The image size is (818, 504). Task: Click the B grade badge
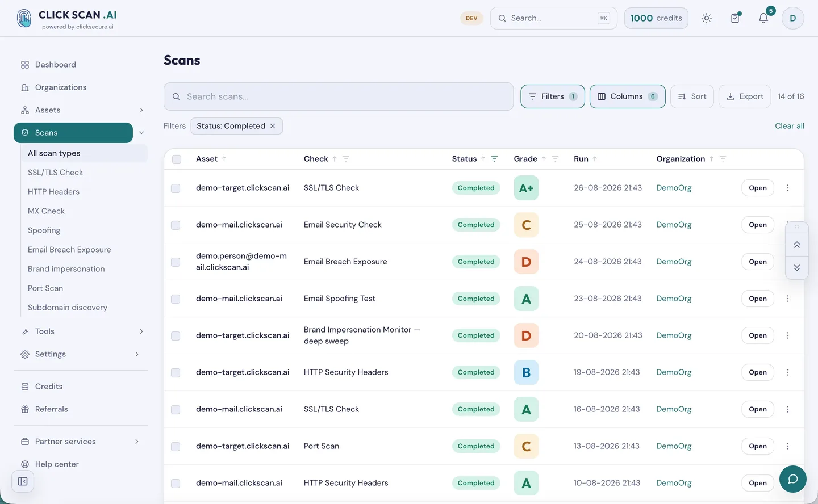pos(526,372)
